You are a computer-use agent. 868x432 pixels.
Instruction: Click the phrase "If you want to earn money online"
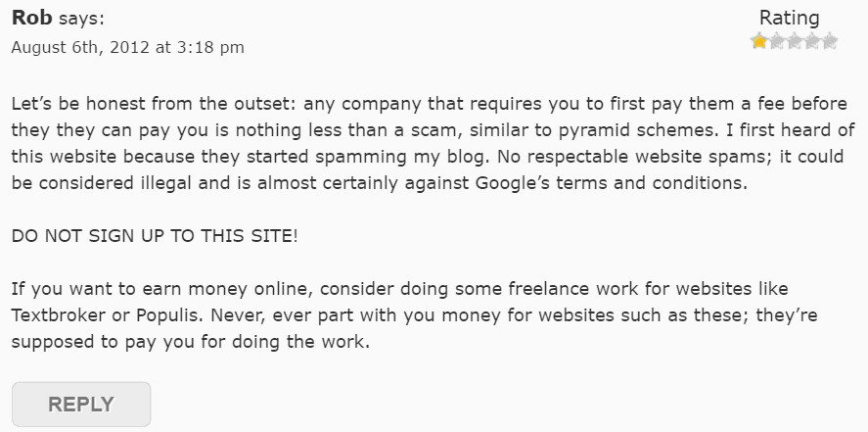point(160,289)
